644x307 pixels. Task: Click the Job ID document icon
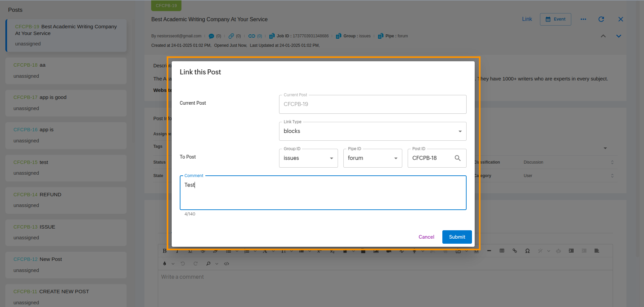(272, 36)
